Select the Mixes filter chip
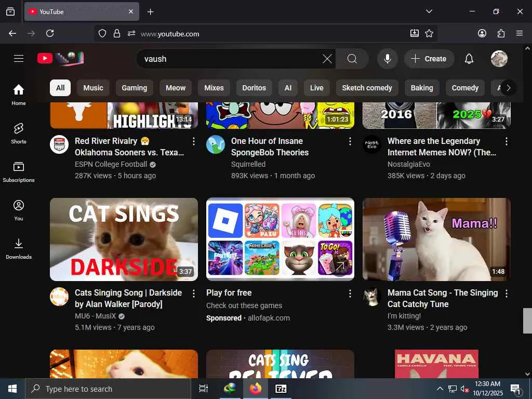532x399 pixels. [214, 88]
